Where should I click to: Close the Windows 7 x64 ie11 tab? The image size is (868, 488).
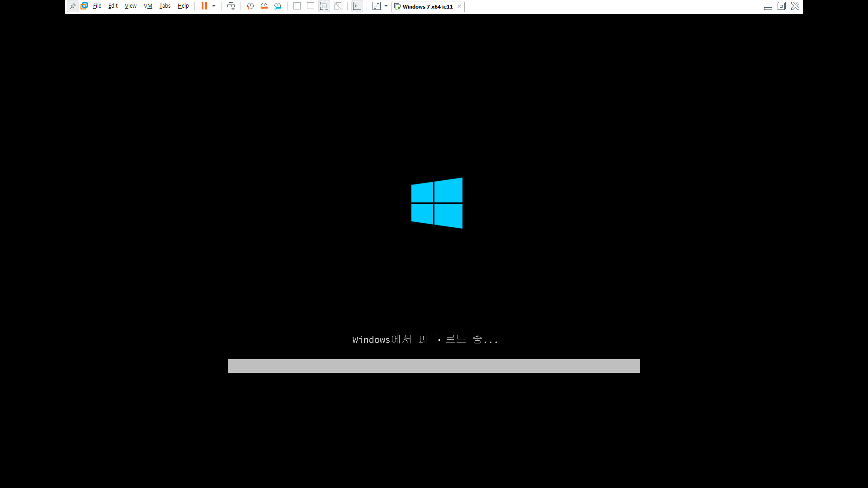[x=459, y=6]
